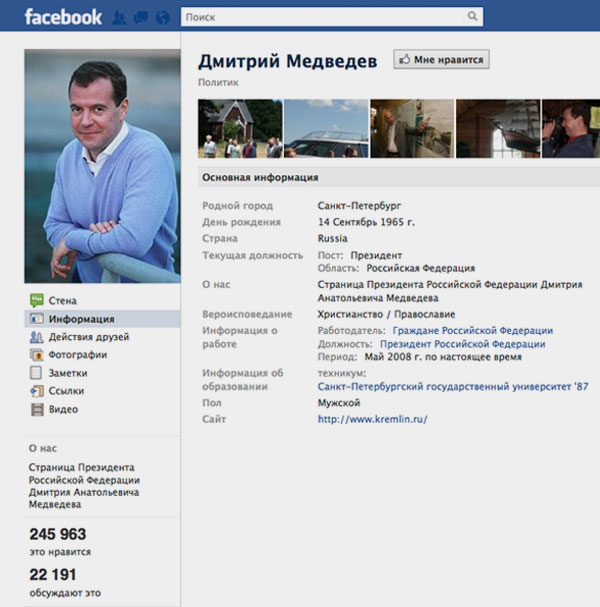Click the Ссылки links icon

(x=37, y=391)
